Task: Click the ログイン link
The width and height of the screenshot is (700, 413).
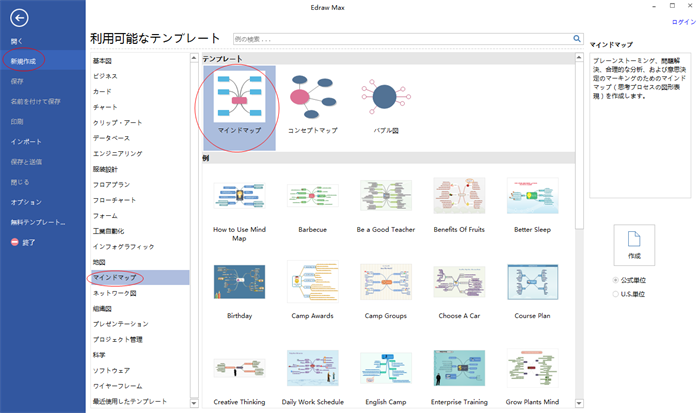Action: (684, 22)
